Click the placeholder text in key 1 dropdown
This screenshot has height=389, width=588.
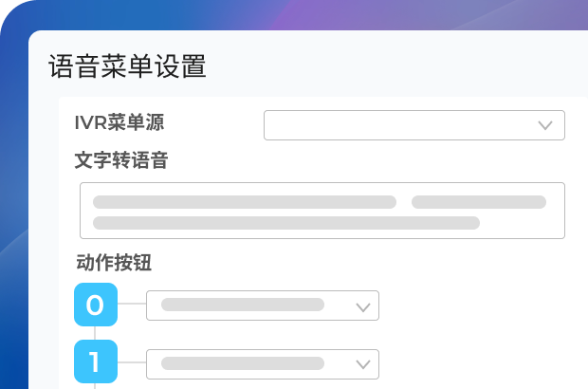(x=243, y=363)
